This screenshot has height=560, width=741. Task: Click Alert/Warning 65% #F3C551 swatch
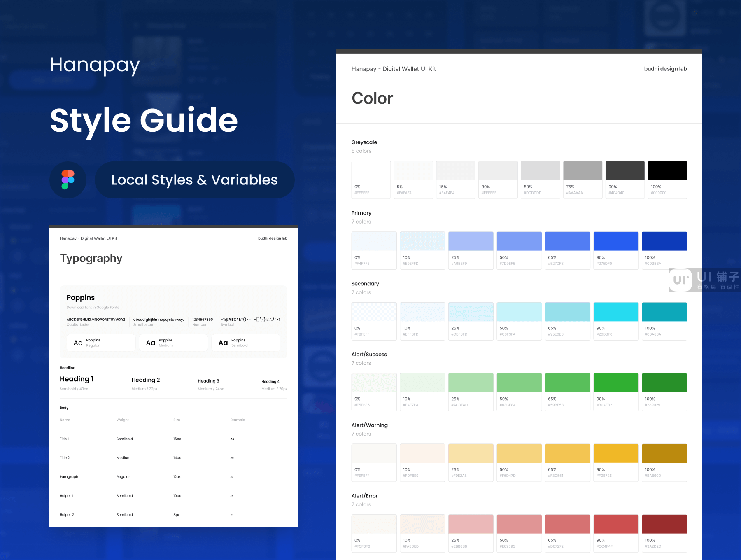(x=568, y=463)
